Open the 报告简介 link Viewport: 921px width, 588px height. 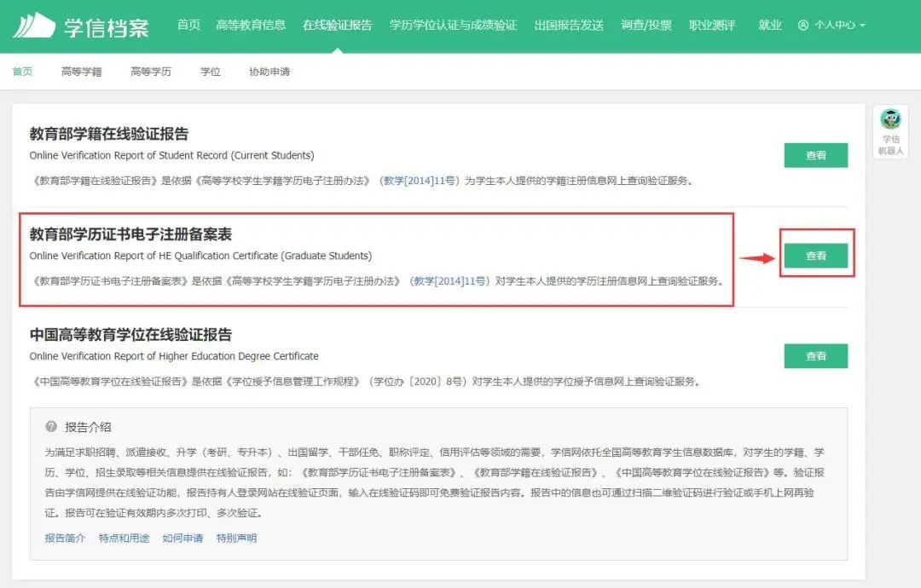[x=65, y=538]
